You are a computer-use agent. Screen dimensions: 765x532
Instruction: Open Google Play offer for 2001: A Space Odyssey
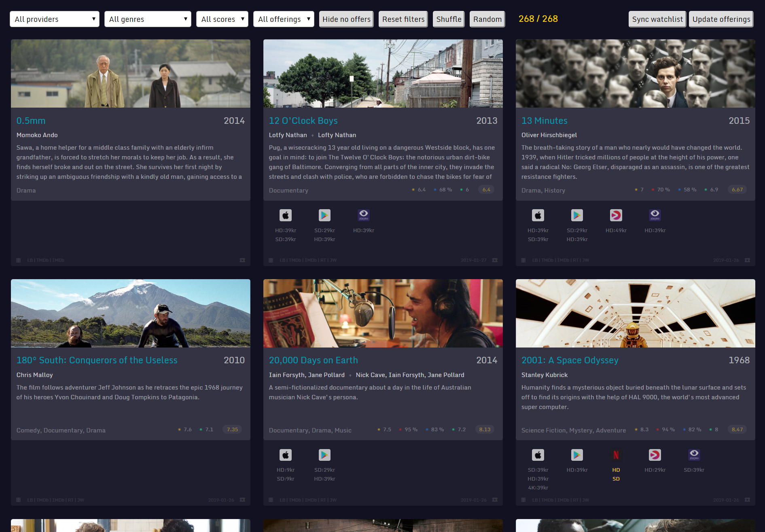tap(577, 455)
